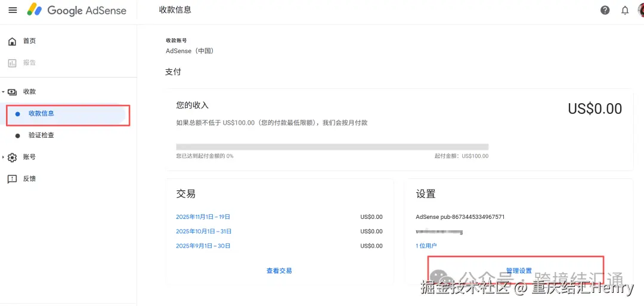The image size is (644, 306).
Task: Click the 您的收入 heading
Action: (x=192, y=105)
